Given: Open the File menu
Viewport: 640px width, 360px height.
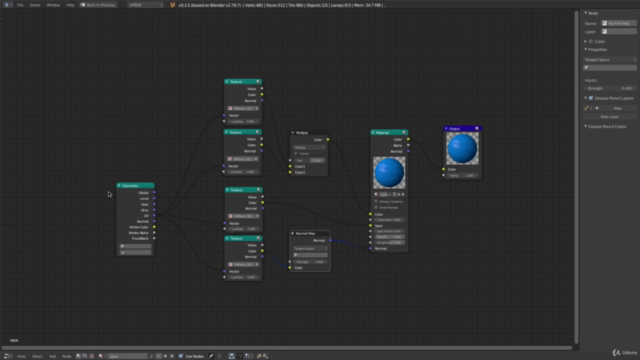Looking at the screenshot, I should pyautogui.click(x=20, y=5).
